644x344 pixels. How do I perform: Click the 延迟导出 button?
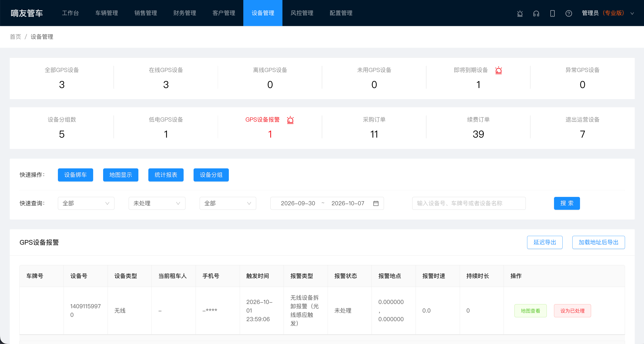click(545, 242)
